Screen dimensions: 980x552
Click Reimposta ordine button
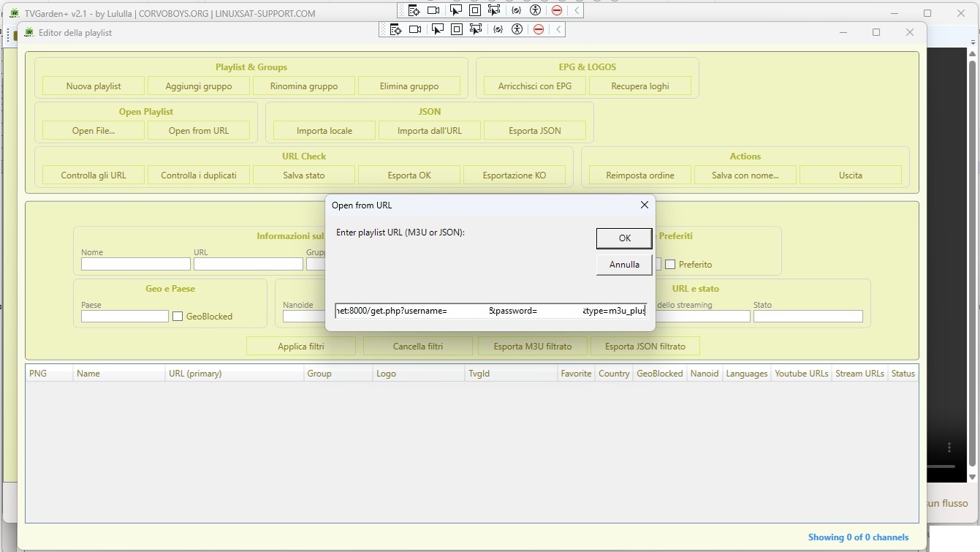pyautogui.click(x=640, y=175)
